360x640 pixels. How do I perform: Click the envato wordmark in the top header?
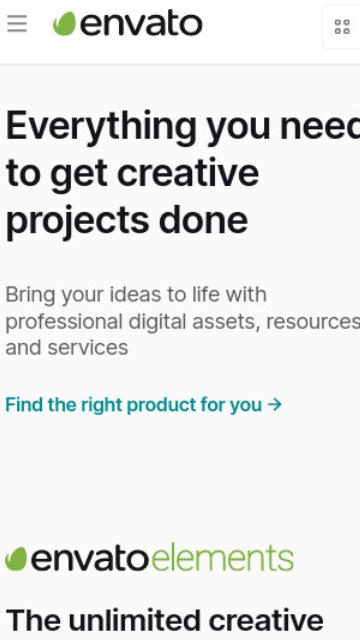(x=141, y=24)
